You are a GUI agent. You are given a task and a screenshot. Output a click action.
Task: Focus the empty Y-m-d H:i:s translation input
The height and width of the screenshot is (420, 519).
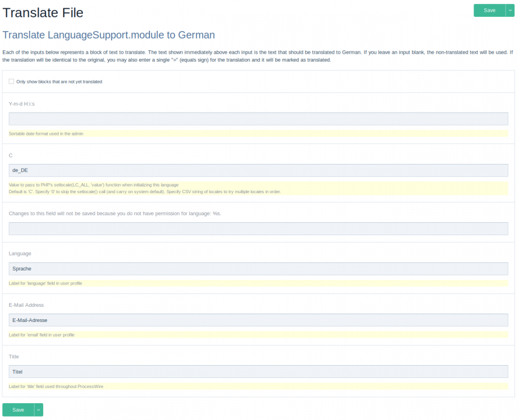click(258, 119)
